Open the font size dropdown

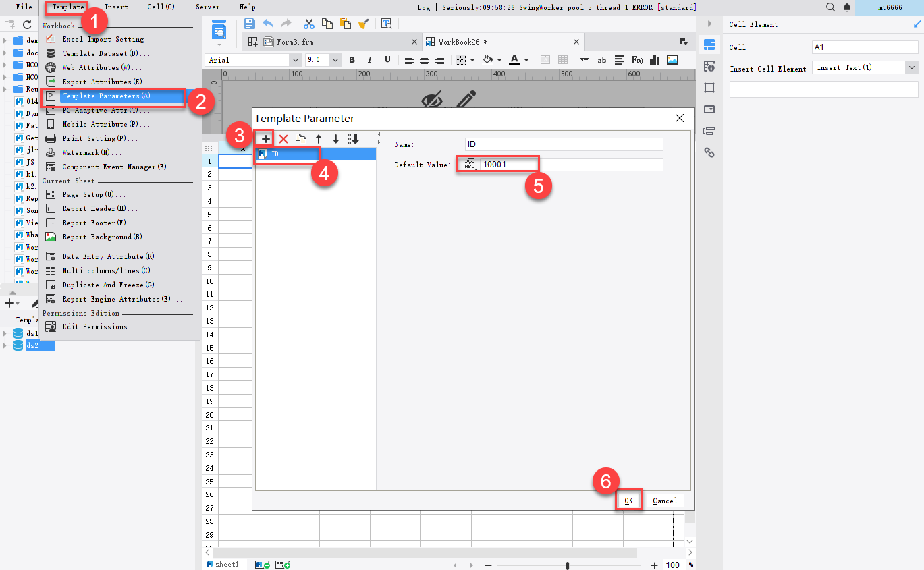click(335, 59)
